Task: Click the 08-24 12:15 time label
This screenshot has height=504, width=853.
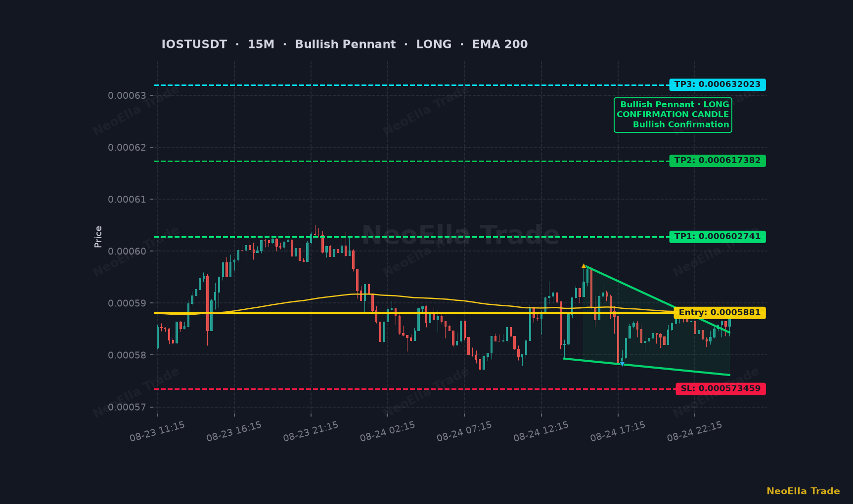Action: click(x=541, y=431)
